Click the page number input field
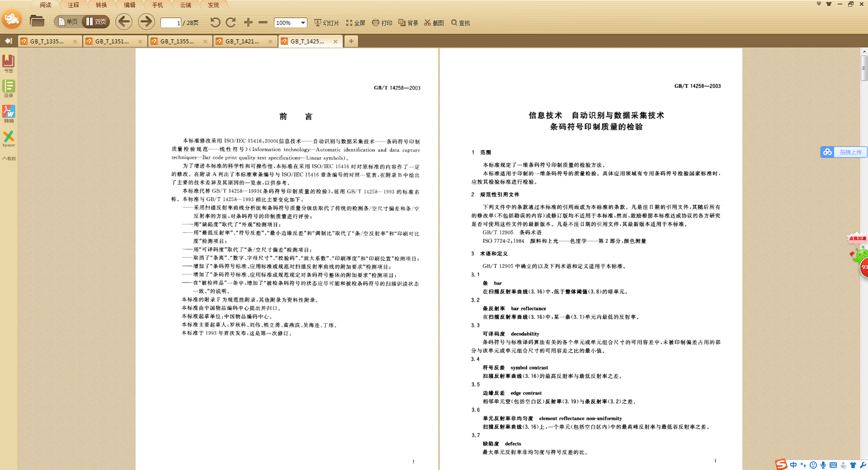868x470 pixels. coord(171,23)
